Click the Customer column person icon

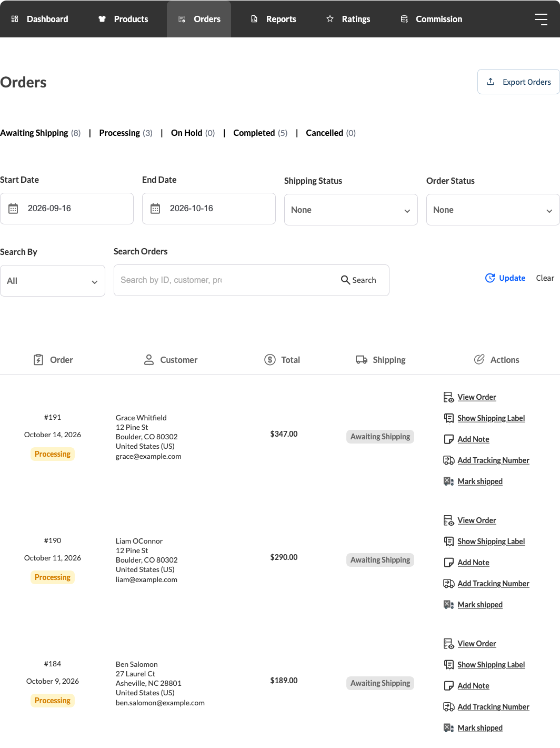coord(149,360)
